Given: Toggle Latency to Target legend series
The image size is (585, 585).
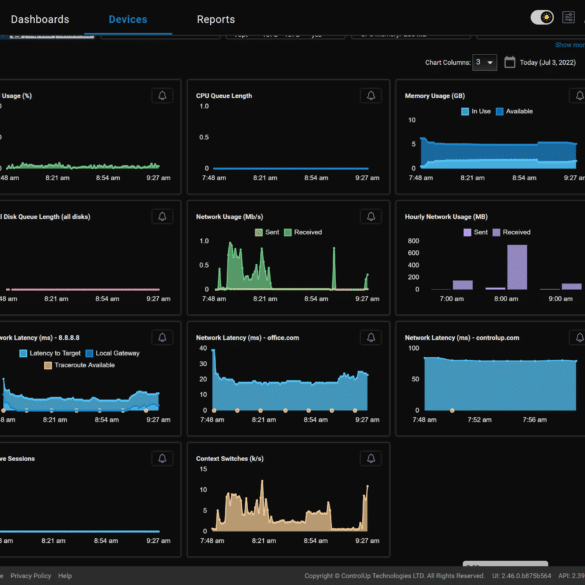Looking at the screenshot, I should click(x=50, y=353).
